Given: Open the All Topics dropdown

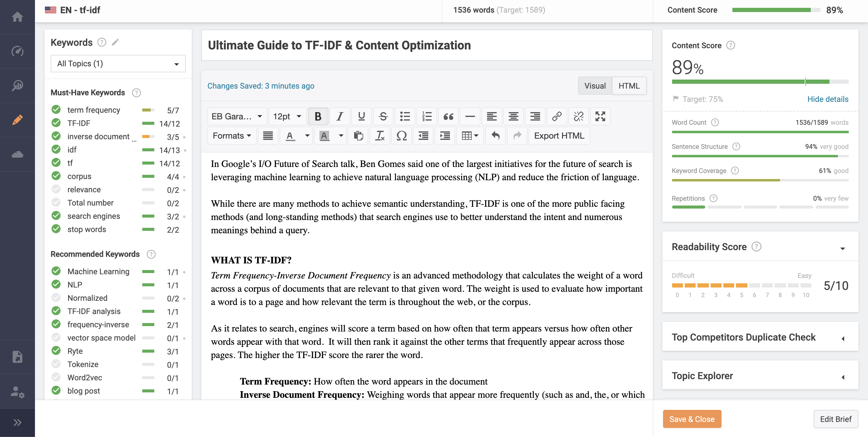Looking at the screenshot, I should [118, 64].
